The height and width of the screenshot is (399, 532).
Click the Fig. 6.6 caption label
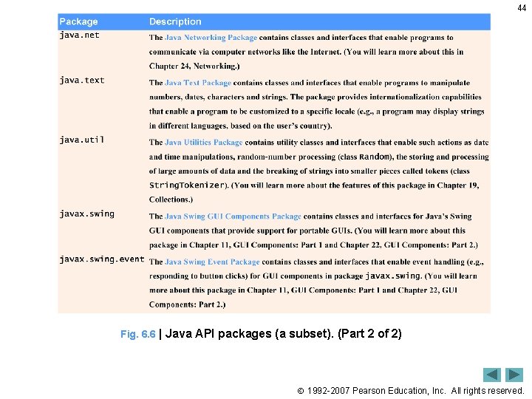tap(137, 334)
